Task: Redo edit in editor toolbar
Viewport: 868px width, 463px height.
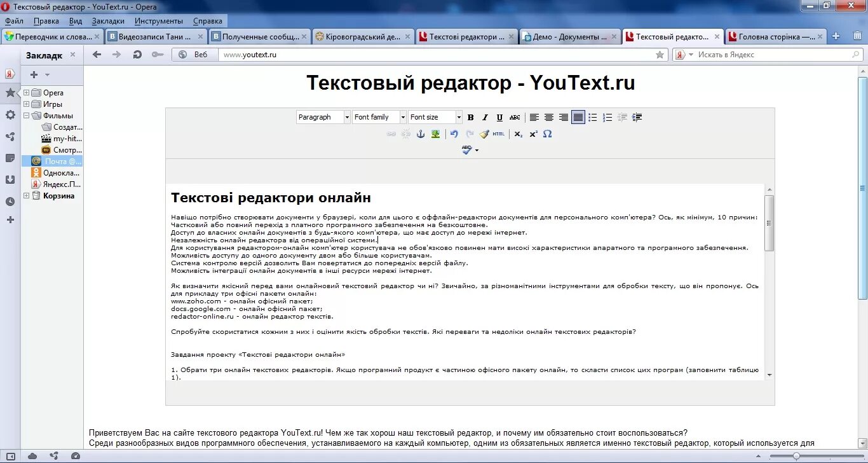Action: coord(470,134)
